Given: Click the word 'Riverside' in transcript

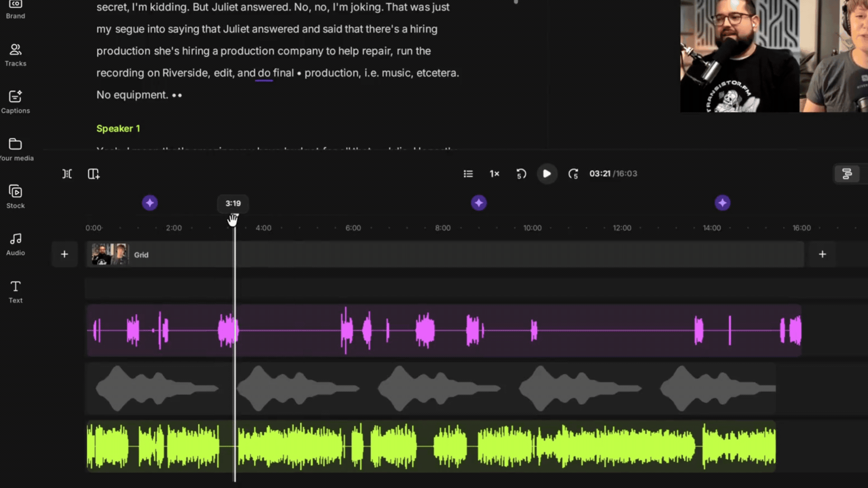Looking at the screenshot, I should coord(185,73).
